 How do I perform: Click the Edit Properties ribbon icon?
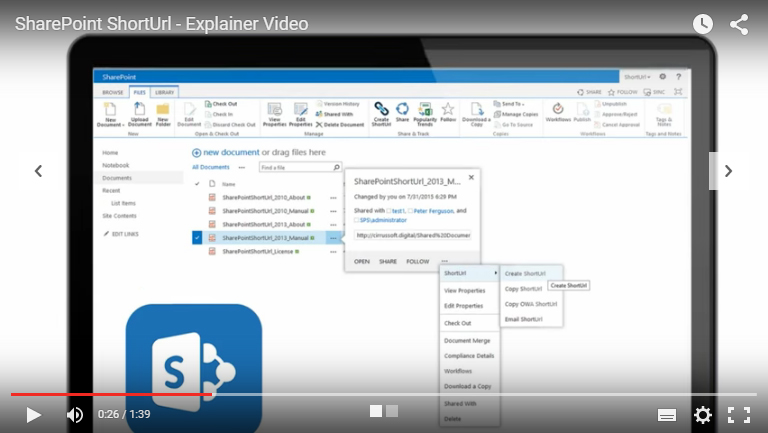pyautogui.click(x=300, y=115)
